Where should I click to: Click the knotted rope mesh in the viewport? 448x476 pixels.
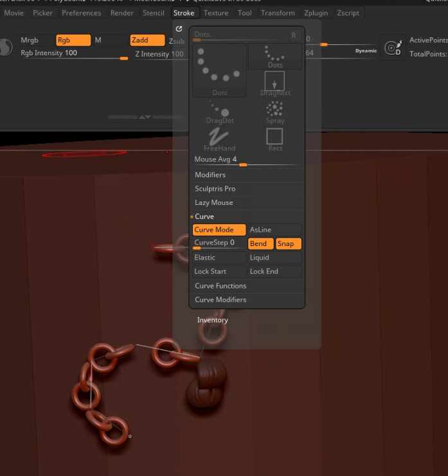(x=207, y=385)
